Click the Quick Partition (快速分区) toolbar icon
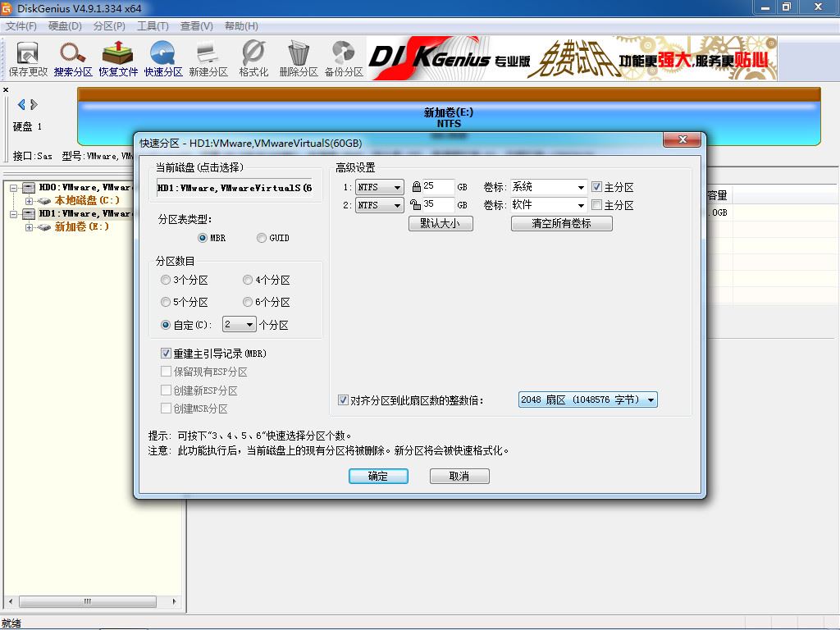The width and height of the screenshot is (840, 630). pos(163,59)
